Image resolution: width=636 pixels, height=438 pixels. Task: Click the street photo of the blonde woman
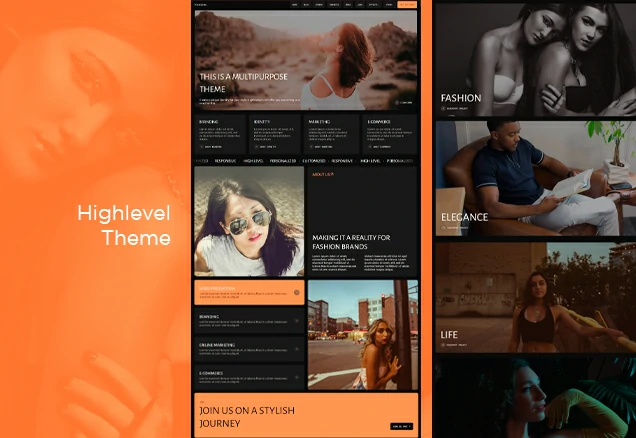(363, 335)
